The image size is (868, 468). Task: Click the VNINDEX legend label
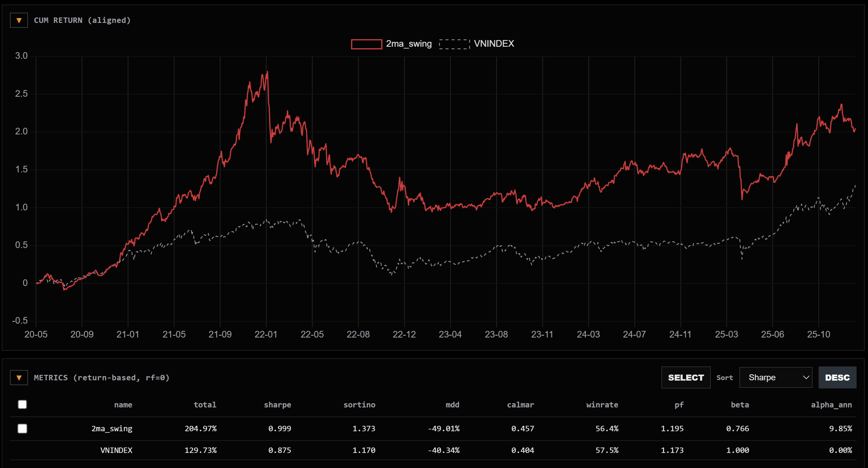[x=494, y=44]
